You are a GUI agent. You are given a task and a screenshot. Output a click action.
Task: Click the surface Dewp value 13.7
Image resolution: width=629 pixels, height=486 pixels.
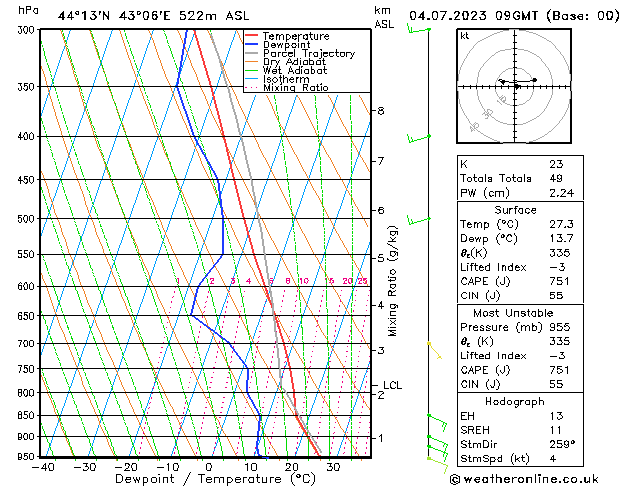point(561,239)
